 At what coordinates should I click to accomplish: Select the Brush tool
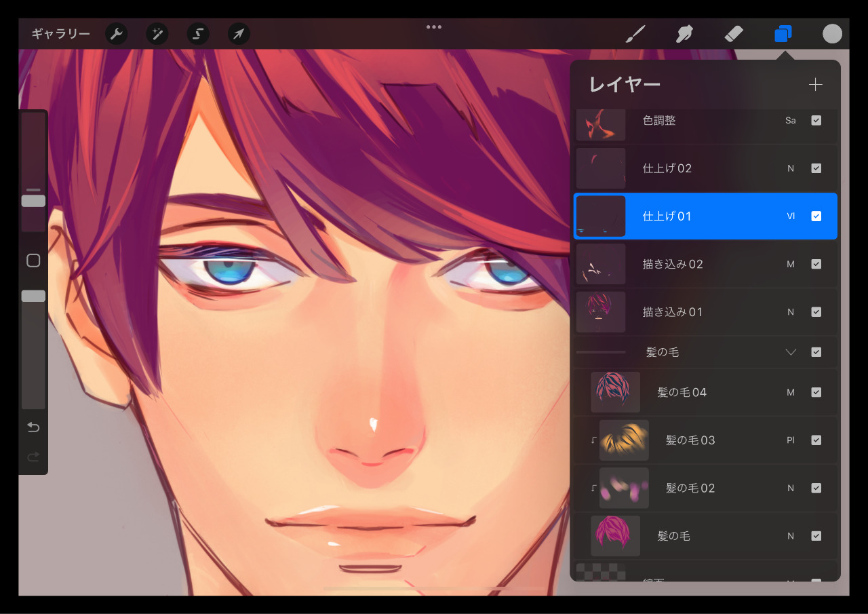pyautogui.click(x=635, y=34)
